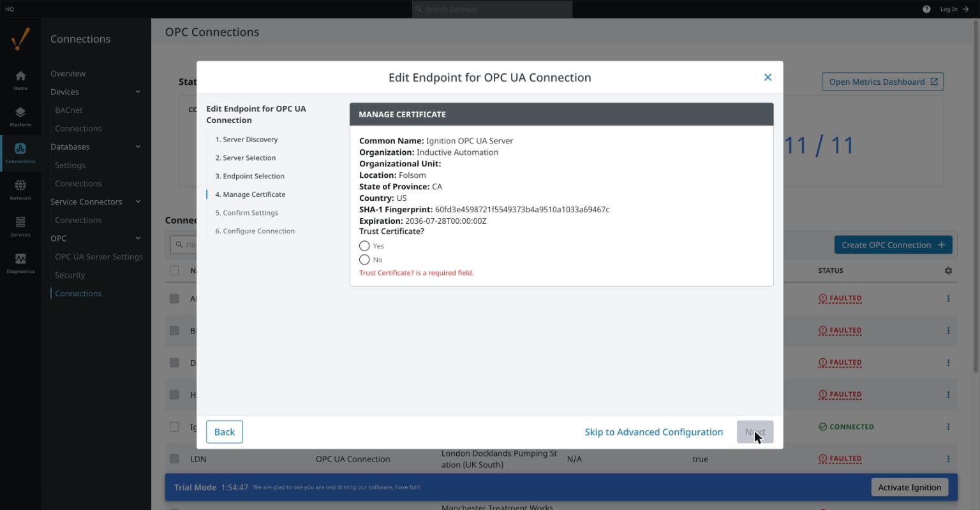Click the Activate Ignition button
The width and height of the screenshot is (980, 510).
pyautogui.click(x=910, y=487)
